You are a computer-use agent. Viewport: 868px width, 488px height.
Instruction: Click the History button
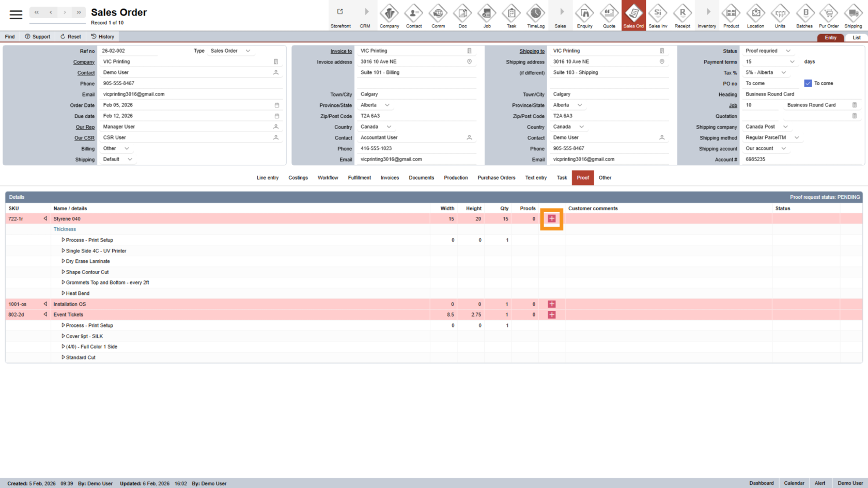click(102, 37)
